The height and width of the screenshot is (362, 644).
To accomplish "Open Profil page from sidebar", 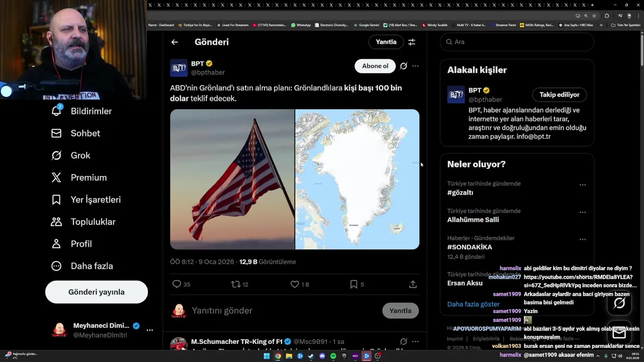I will [x=71, y=244].
